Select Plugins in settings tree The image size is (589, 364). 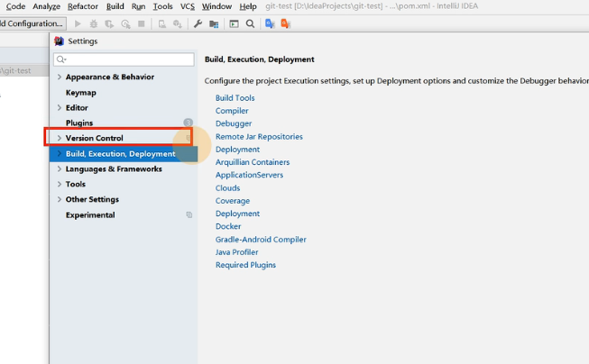tap(79, 123)
